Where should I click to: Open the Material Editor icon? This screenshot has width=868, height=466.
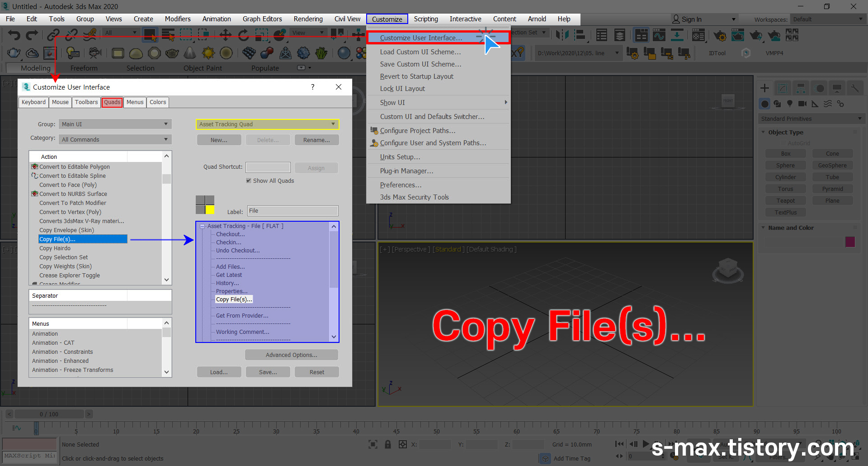[x=698, y=35]
